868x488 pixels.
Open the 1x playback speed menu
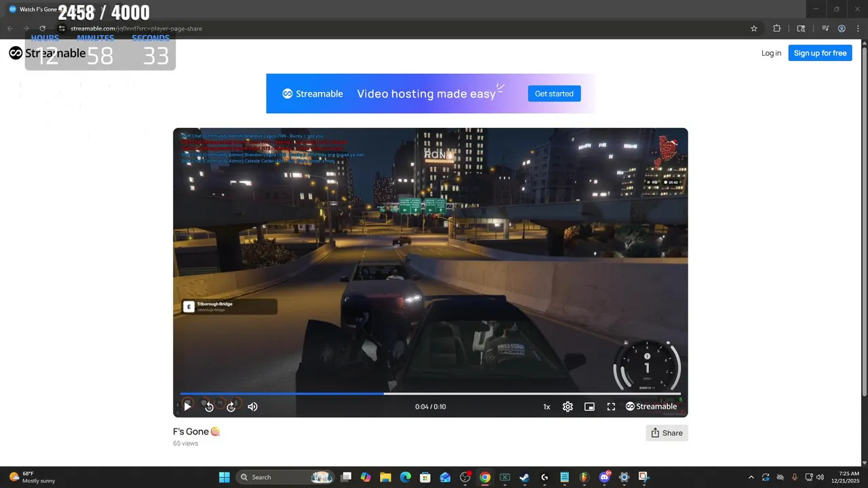point(547,407)
